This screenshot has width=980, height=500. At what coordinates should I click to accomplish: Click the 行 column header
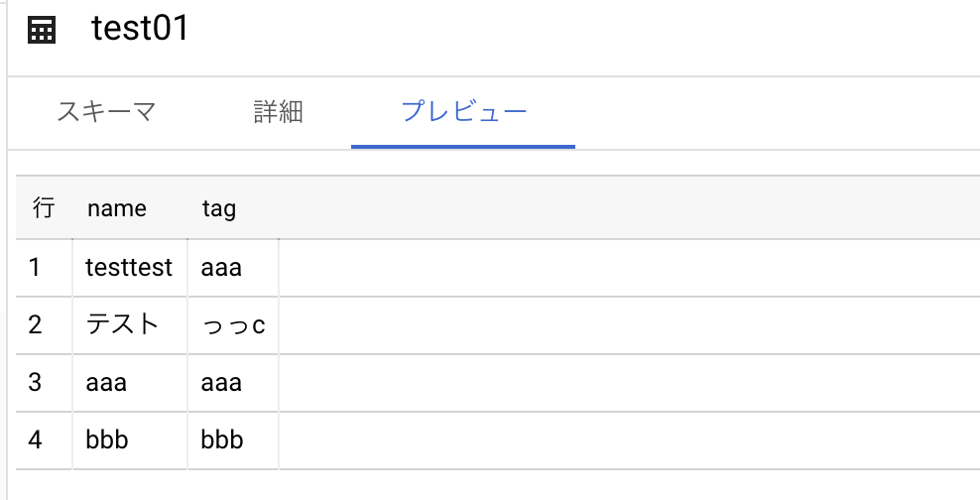click(44, 208)
